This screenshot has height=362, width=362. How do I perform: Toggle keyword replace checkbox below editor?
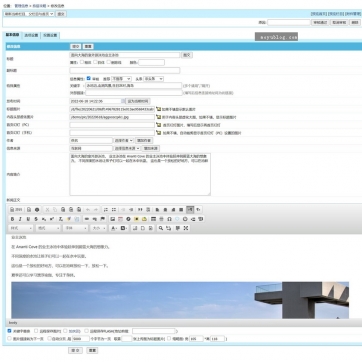pyautogui.click(x=9, y=331)
